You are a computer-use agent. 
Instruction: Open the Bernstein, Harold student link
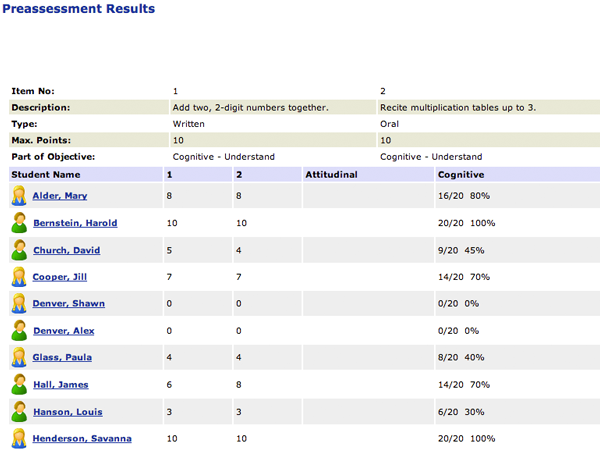[x=75, y=223]
